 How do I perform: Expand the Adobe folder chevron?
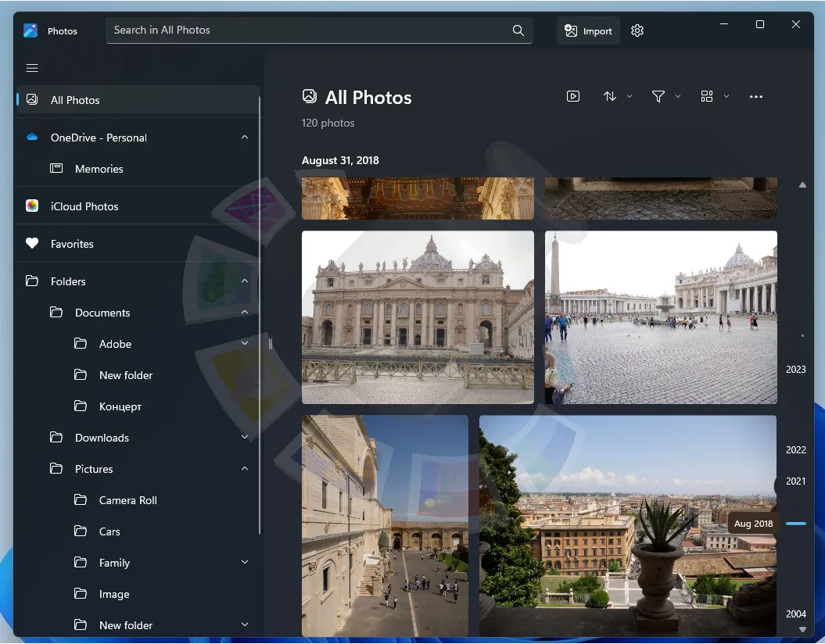tap(245, 343)
